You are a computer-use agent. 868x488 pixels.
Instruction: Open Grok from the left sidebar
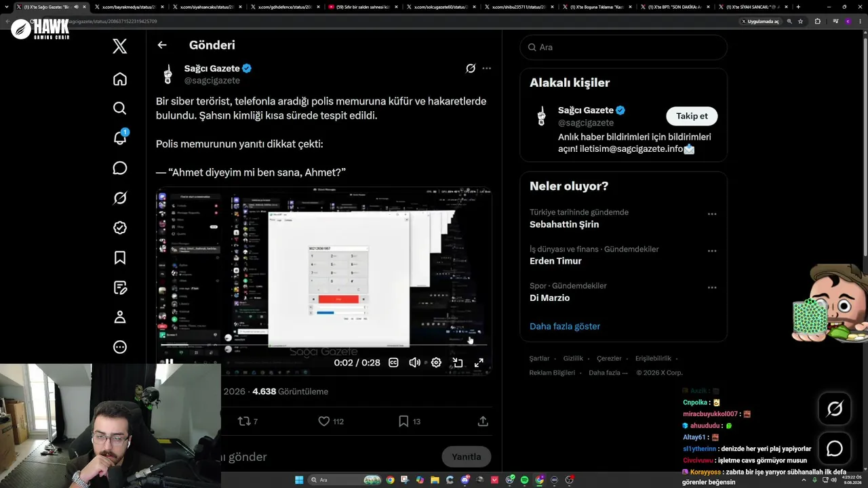120,198
